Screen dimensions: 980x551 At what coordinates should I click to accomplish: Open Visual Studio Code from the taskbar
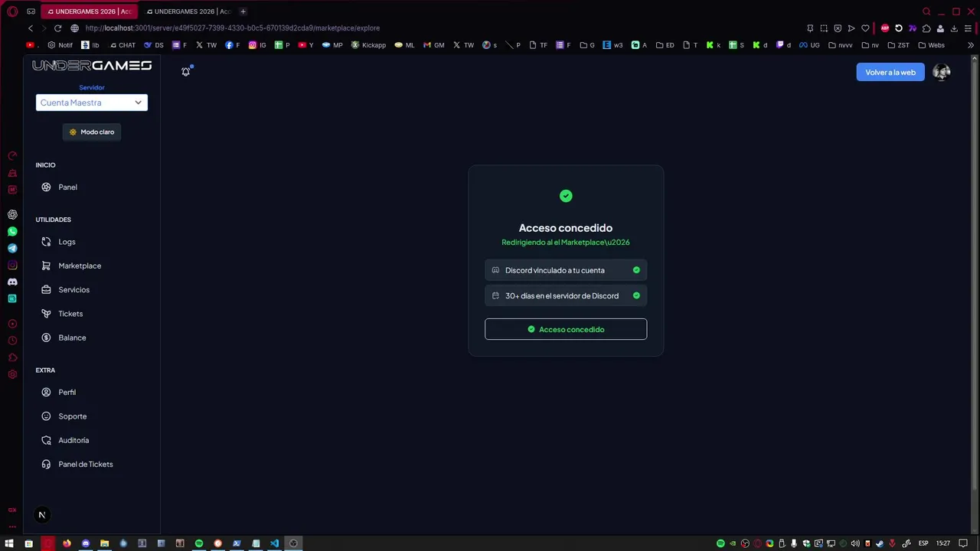274,543
